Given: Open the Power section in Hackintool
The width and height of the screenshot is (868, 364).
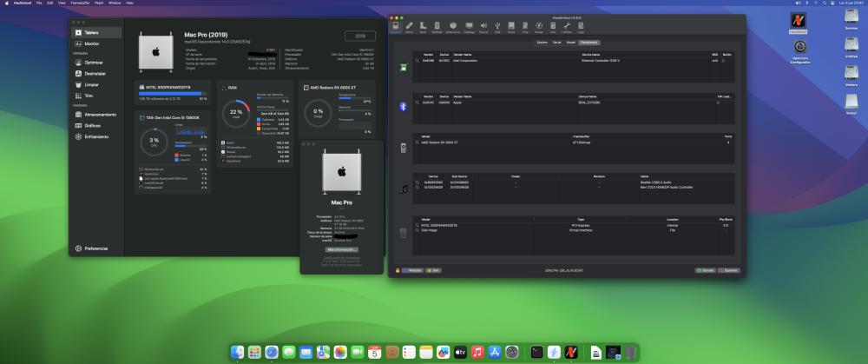Looking at the screenshot, I should pyautogui.click(x=539, y=27).
